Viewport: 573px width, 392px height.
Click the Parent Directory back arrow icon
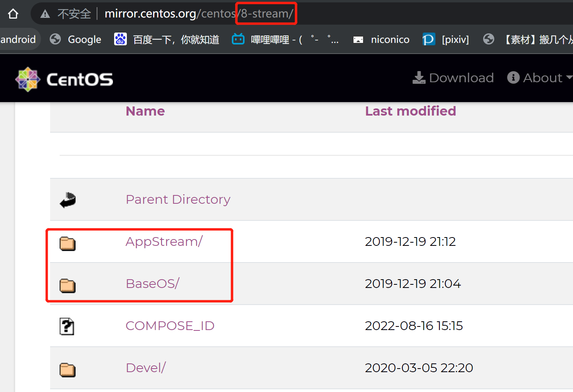pyautogui.click(x=68, y=200)
